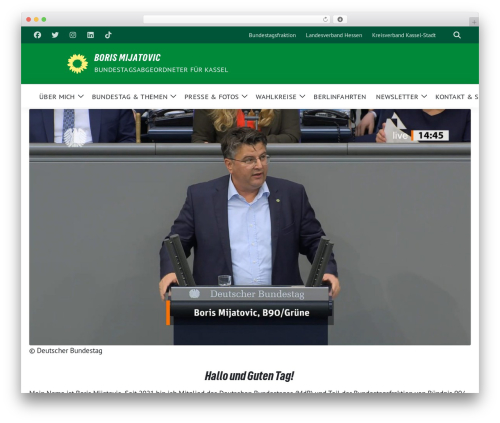Open the TikTok icon

coord(108,35)
